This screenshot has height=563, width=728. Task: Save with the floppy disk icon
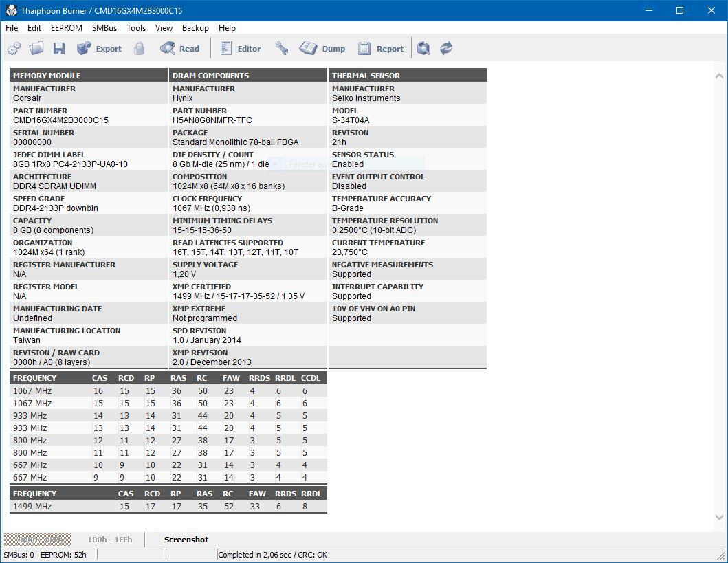tap(59, 48)
